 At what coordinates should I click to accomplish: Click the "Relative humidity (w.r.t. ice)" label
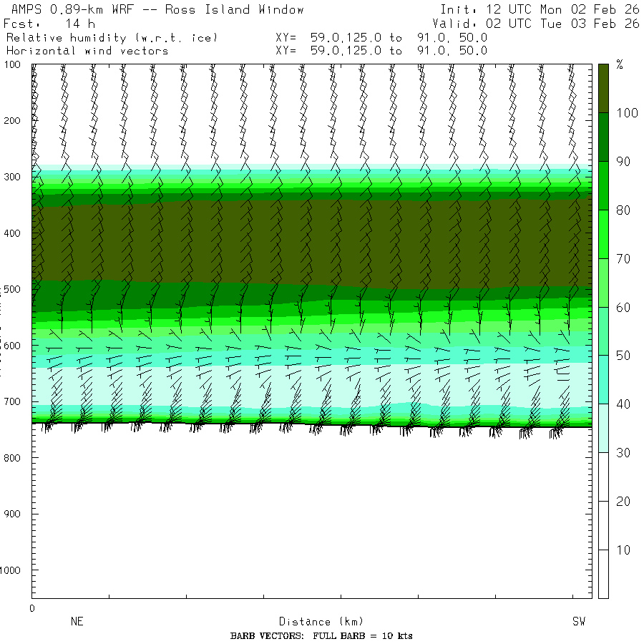[112, 38]
